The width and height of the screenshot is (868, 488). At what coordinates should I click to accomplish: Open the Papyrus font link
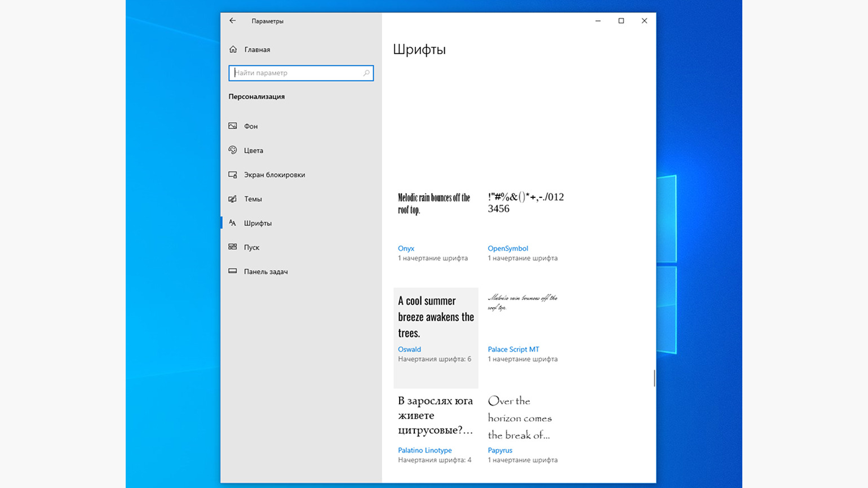(x=500, y=450)
